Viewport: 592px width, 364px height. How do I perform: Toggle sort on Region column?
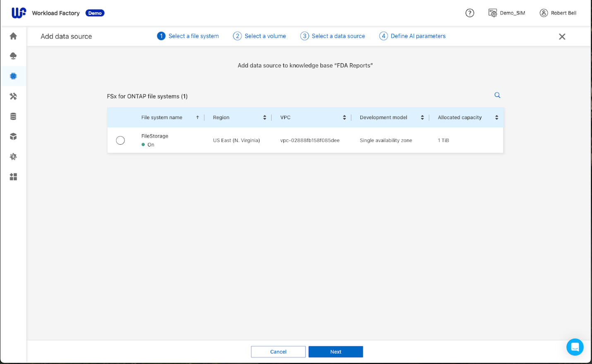[265, 117]
